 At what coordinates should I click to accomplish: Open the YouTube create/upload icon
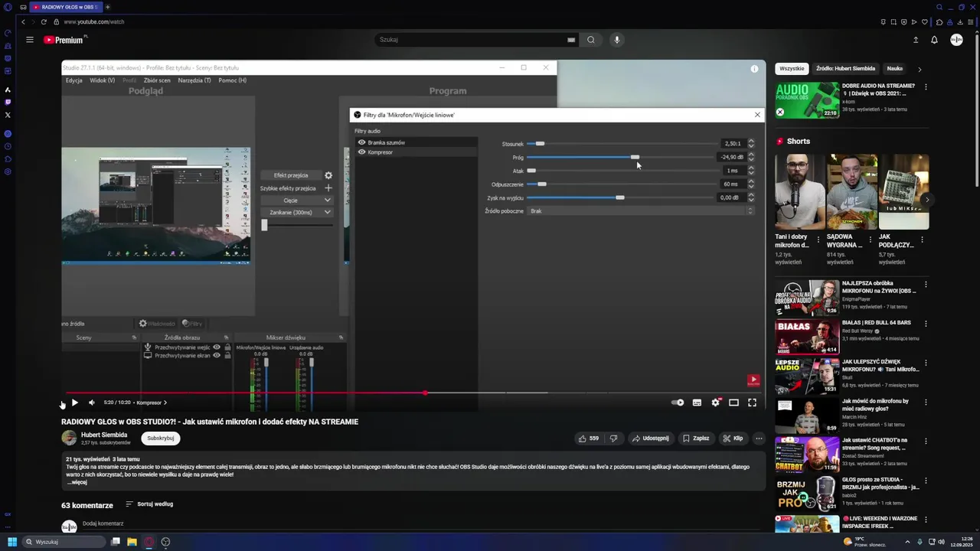[916, 40]
